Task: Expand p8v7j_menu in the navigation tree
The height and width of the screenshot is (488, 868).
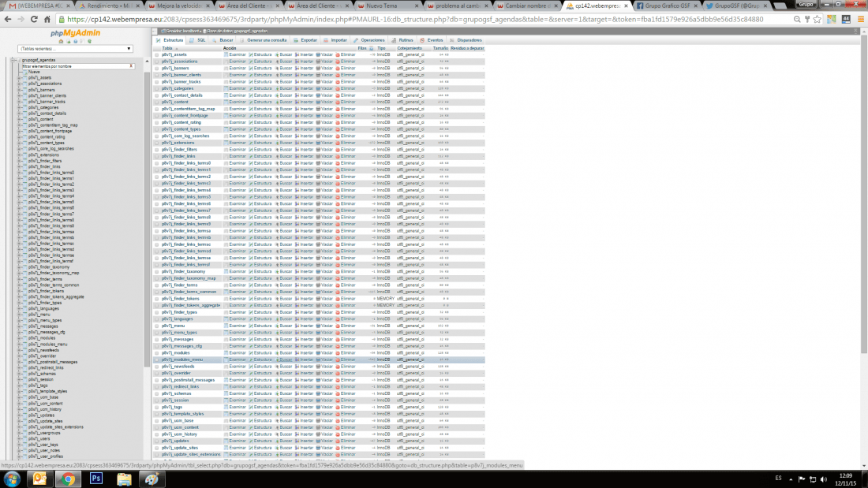Action: (x=21, y=315)
